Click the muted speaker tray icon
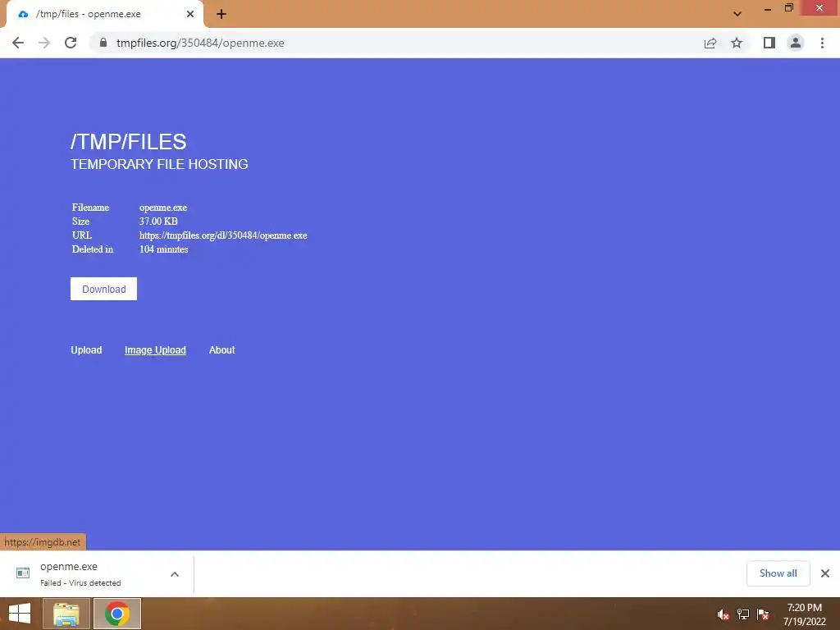Image resolution: width=840 pixels, height=630 pixels. pyautogui.click(x=724, y=614)
